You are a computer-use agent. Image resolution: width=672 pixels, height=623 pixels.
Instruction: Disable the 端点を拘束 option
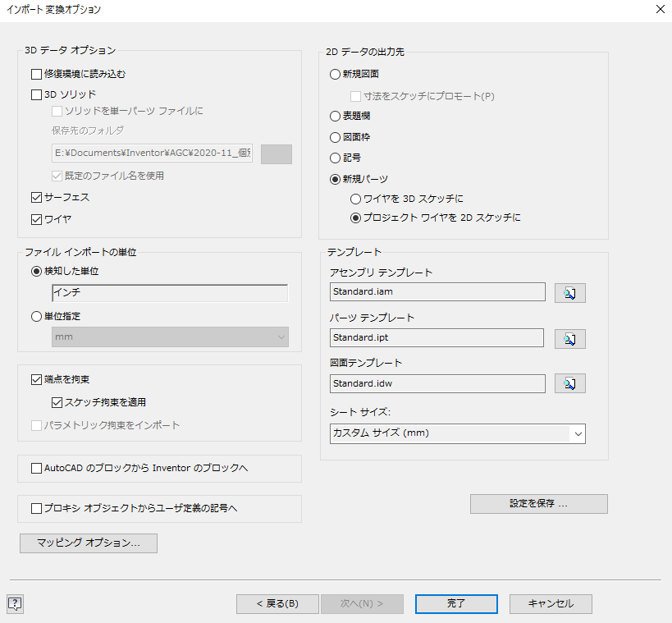[x=37, y=380]
